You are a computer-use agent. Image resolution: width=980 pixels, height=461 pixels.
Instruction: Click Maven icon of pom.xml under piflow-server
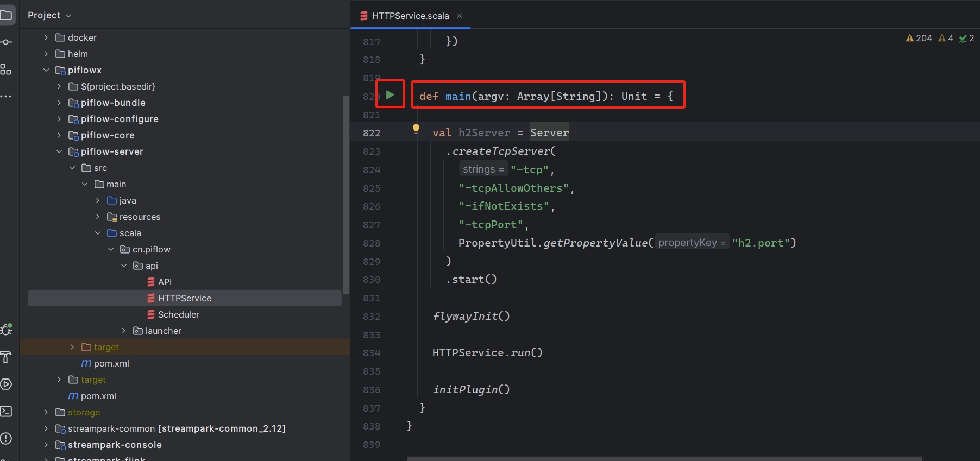(x=86, y=363)
